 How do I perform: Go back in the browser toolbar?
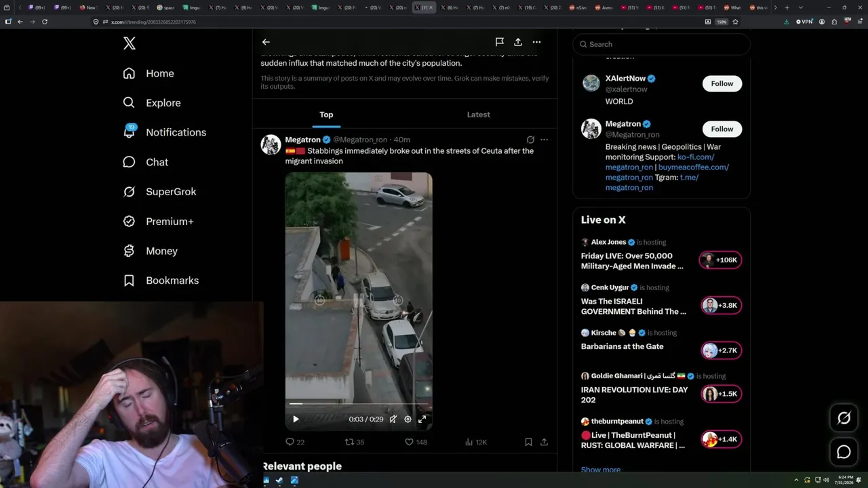point(20,22)
